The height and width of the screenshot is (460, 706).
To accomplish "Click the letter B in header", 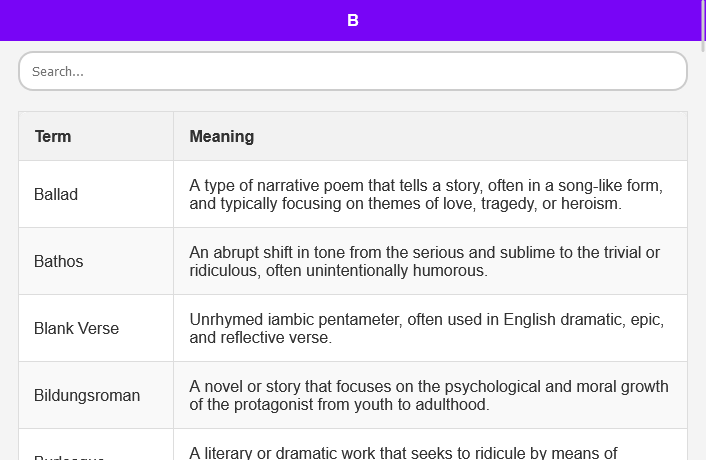I will (352, 20).
